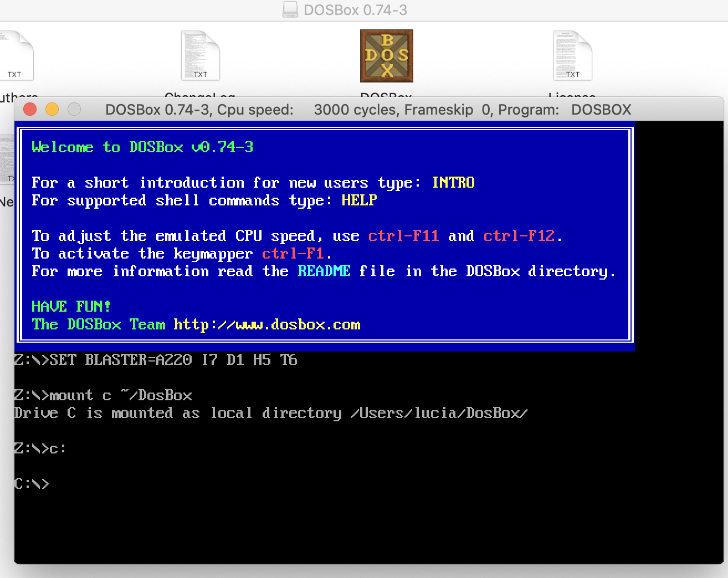
Task: Click the 'HAVE FUN!' line
Action: pos(71,307)
